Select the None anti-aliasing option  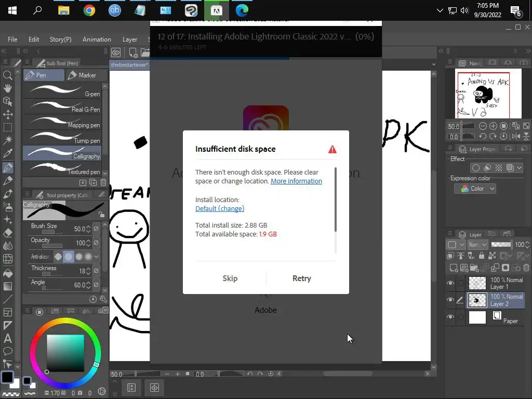[58, 257]
